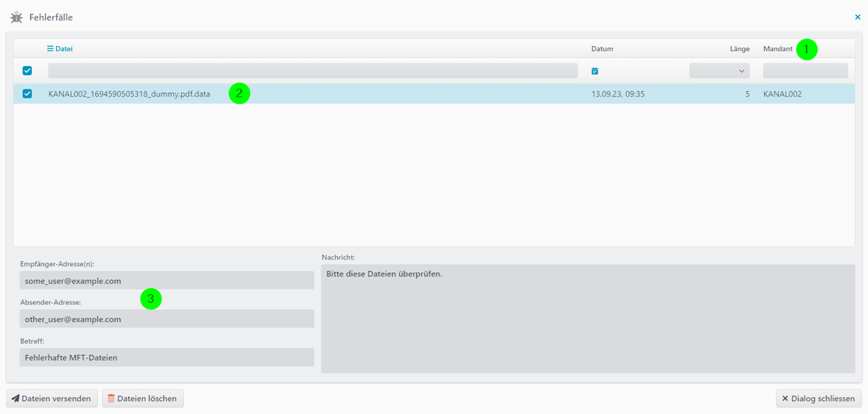Open the Länge filter dropdown
This screenshot has width=868, height=414.
pyautogui.click(x=719, y=71)
